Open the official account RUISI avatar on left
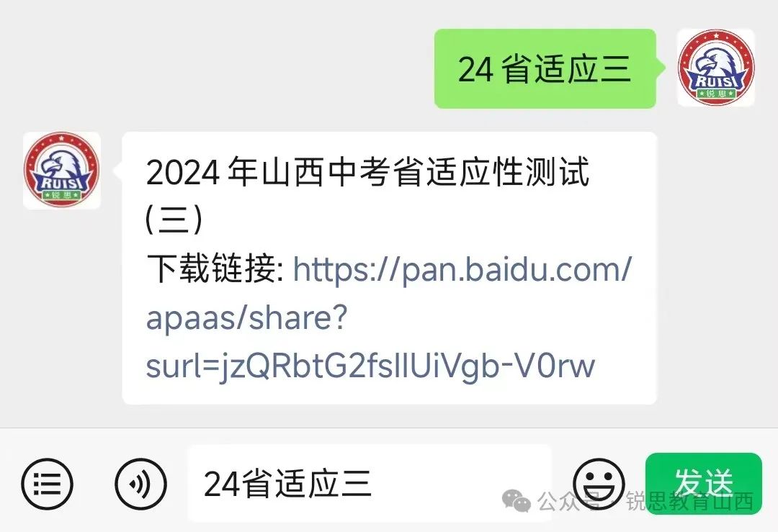778x532 pixels. pyautogui.click(x=61, y=170)
